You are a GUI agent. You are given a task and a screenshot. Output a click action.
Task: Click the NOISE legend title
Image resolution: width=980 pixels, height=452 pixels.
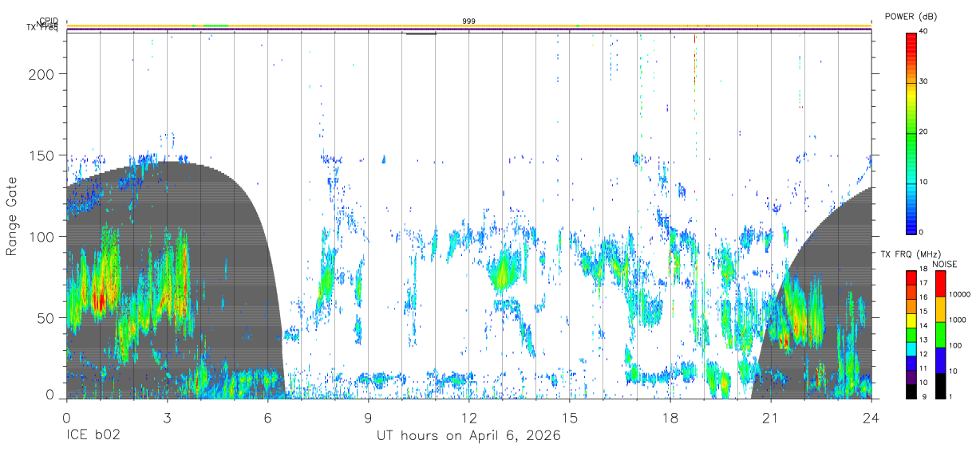tap(944, 264)
